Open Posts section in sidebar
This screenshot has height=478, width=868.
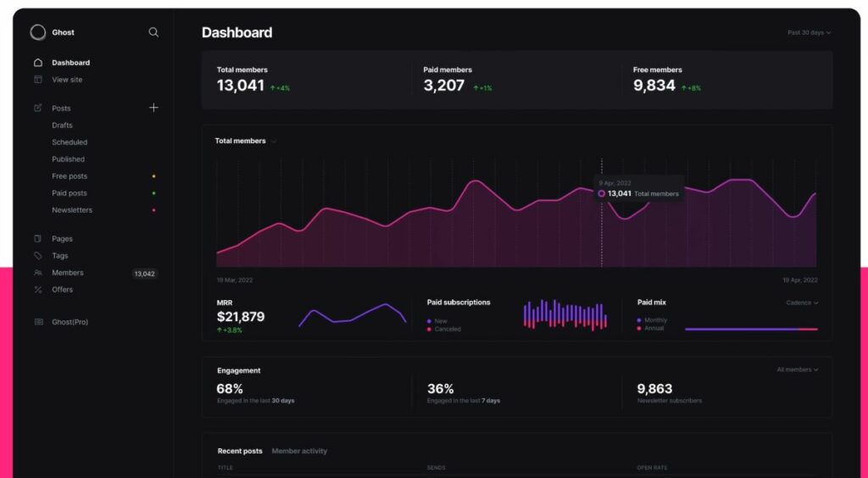point(61,108)
